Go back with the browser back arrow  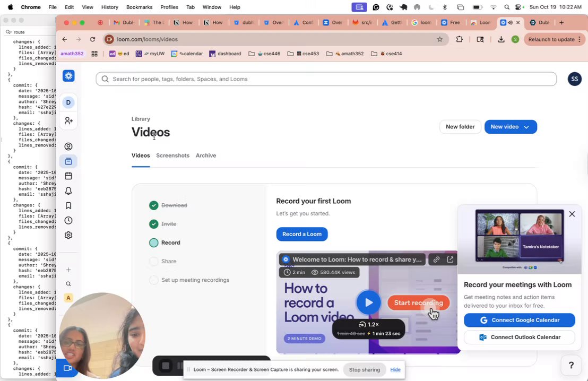pyautogui.click(x=65, y=39)
